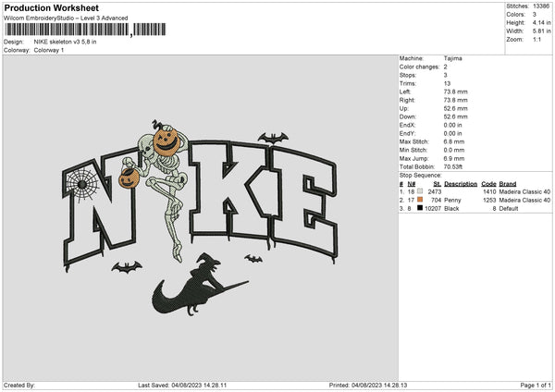
Task: Select the 'Color changes:' label
Action: 419,67
